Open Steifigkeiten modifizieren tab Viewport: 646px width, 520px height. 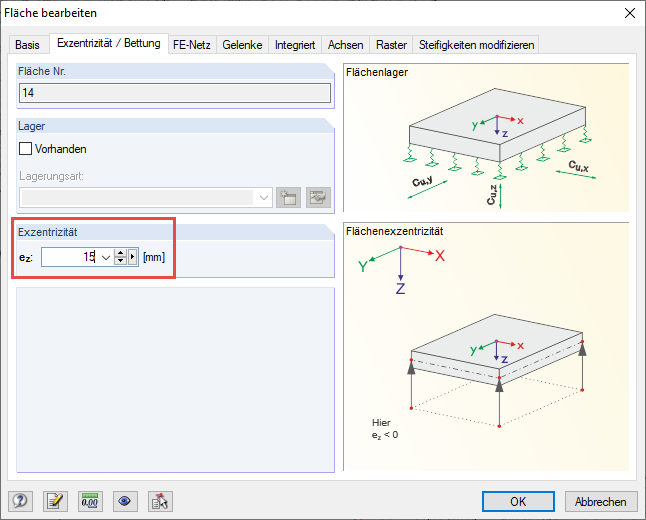point(477,45)
